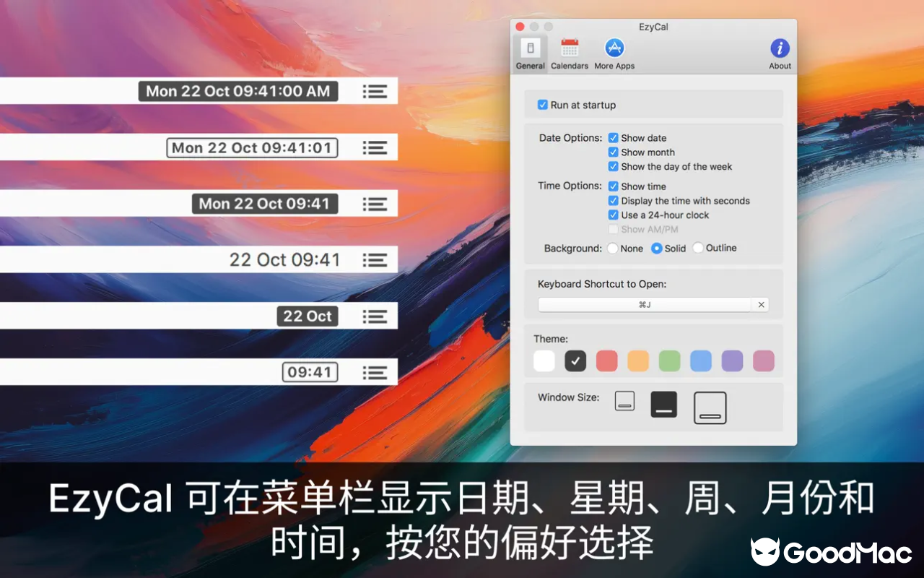Open list icon beside Mon 22 Oct 09:41:01
The width and height of the screenshot is (924, 578).
click(x=375, y=147)
